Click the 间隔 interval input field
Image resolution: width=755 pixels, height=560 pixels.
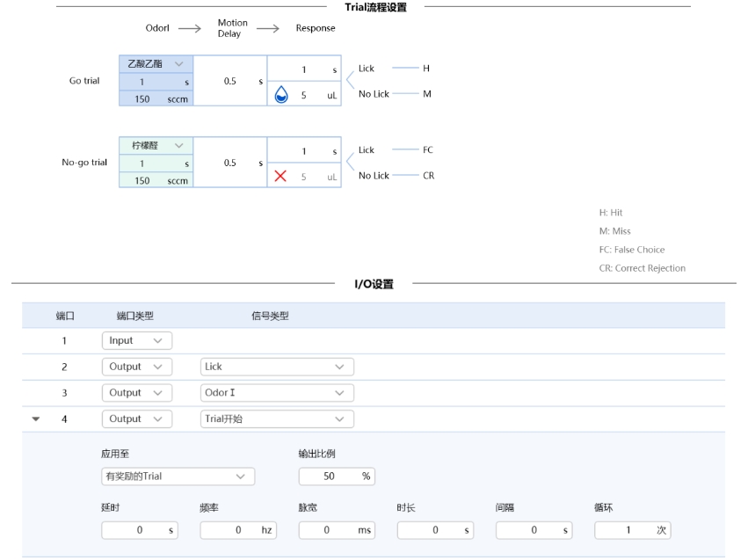533,531
